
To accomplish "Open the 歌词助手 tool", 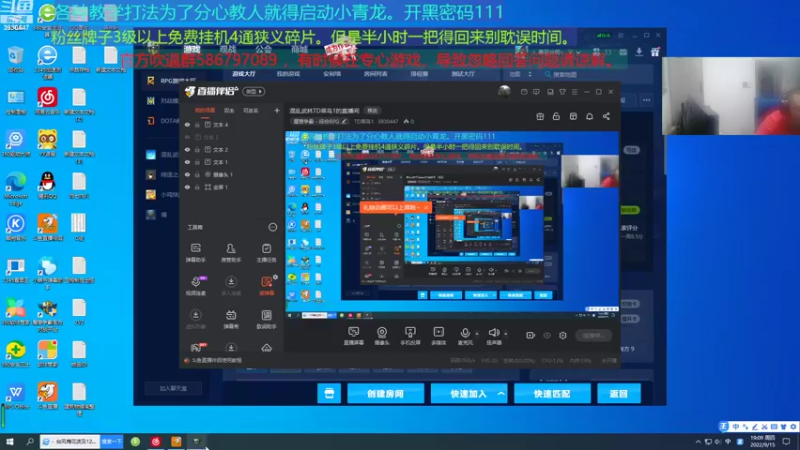I will tap(266, 319).
